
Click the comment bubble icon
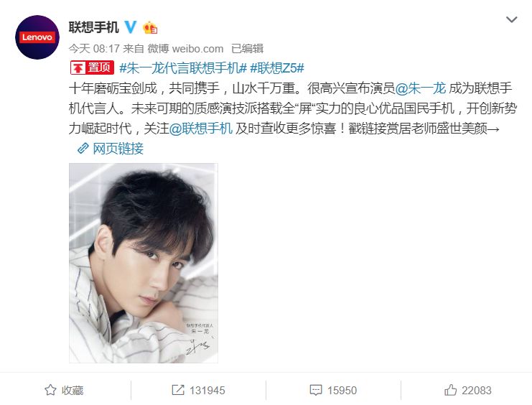coord(316,390)
